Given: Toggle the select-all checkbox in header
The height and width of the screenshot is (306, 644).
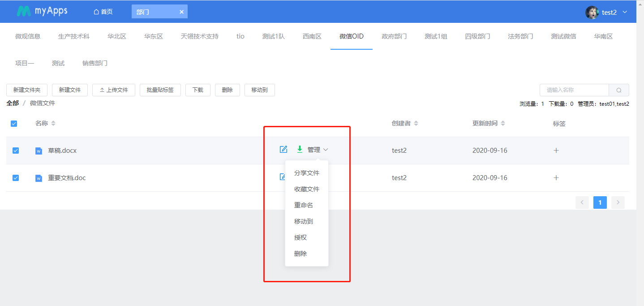Looking at the screenshot, I should pyautogui.click(x=14, y=124).
